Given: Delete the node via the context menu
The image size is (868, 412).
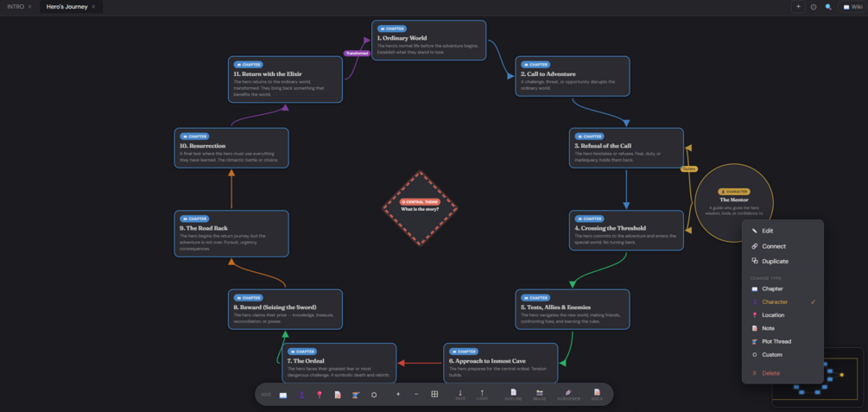Looking at the screenshot, I should click(x=782, y=373).
